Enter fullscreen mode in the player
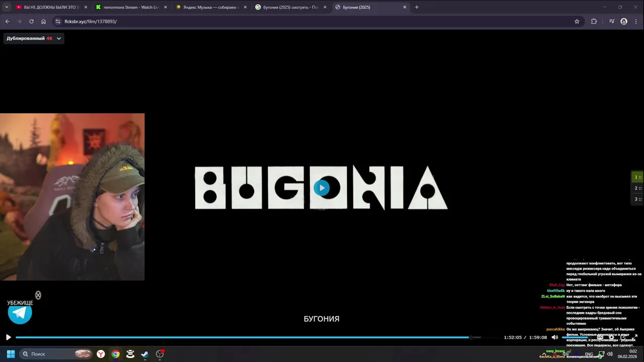Screen dimensions: 644x362 [x=635, y=337]
